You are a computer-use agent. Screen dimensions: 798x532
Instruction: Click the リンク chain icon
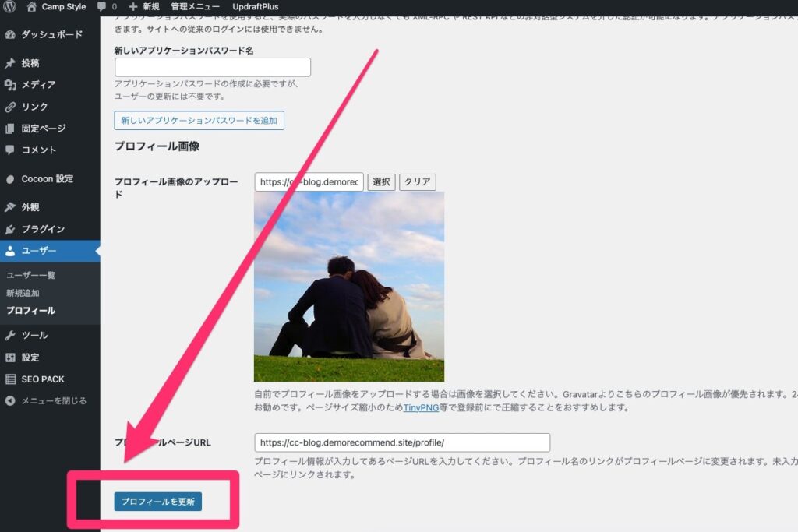(10, 107)
